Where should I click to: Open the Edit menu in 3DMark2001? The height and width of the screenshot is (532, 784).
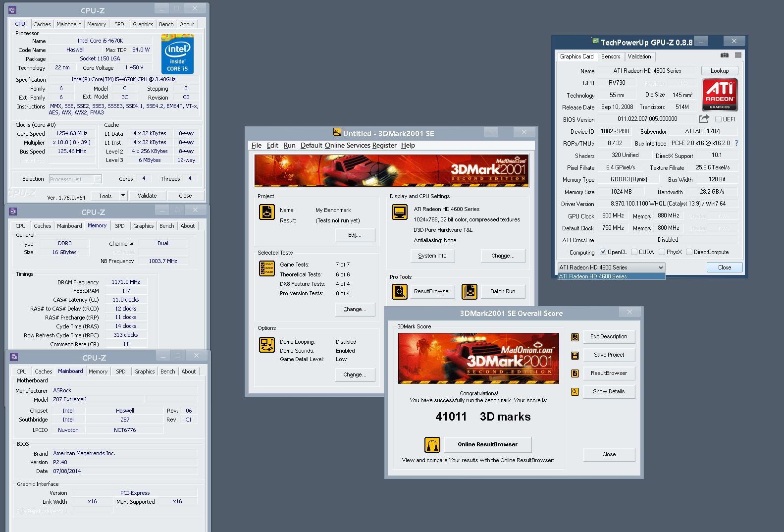[272, 146]
